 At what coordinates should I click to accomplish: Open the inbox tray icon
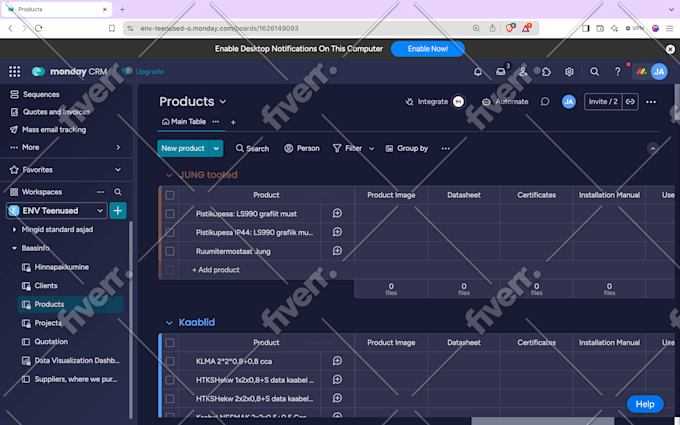pyautogui.click(x=501, y=72)
